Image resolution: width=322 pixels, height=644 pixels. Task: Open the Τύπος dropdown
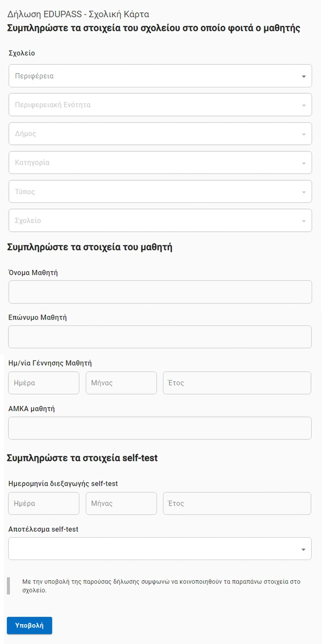click(160, 191)
